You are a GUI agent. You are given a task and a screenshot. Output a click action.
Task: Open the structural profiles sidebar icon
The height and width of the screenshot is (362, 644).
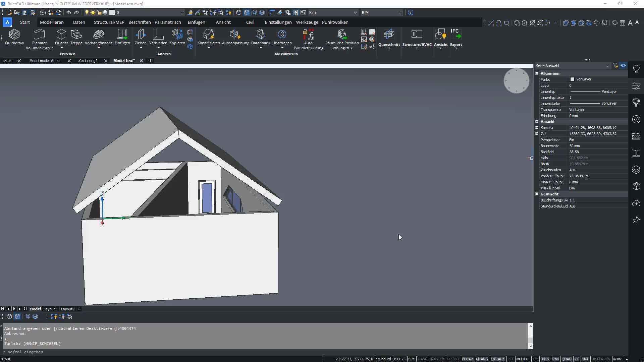(636, 153)
